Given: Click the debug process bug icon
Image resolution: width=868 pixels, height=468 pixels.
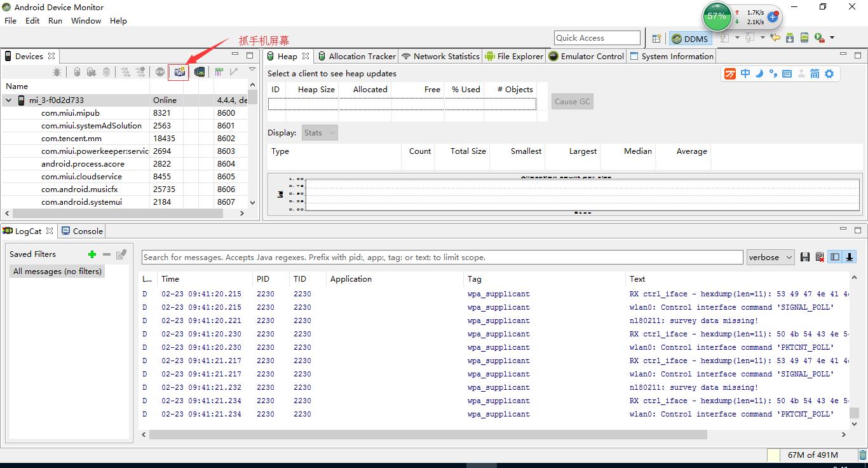Looking at the screenshot, I should pos(57,72).
